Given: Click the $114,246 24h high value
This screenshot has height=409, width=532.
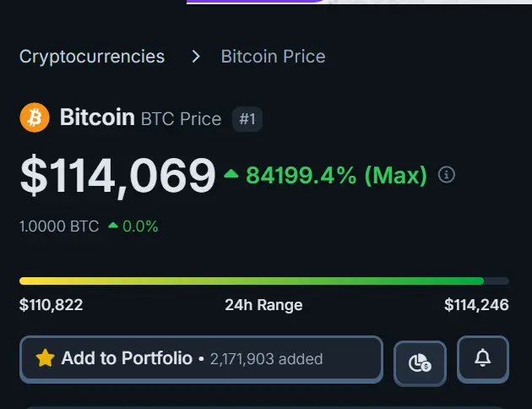Looking at the screenshot, I should (x=476, y=305).
